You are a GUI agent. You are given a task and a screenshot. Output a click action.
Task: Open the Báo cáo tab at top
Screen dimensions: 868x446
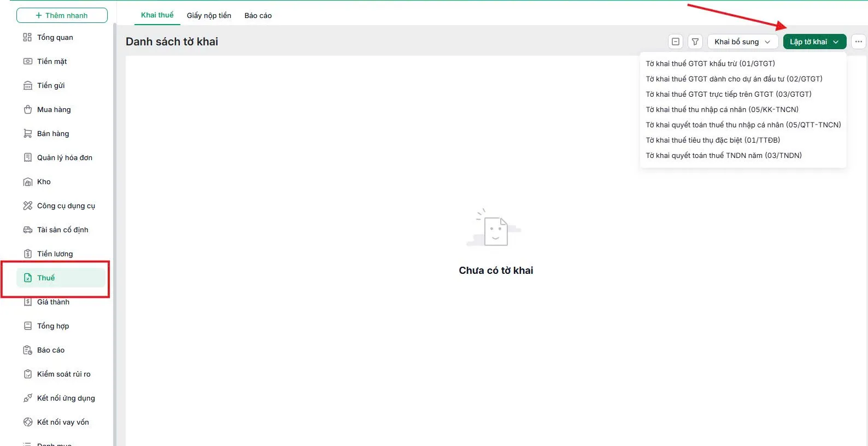pyautogui.click(x=258, y=15)
